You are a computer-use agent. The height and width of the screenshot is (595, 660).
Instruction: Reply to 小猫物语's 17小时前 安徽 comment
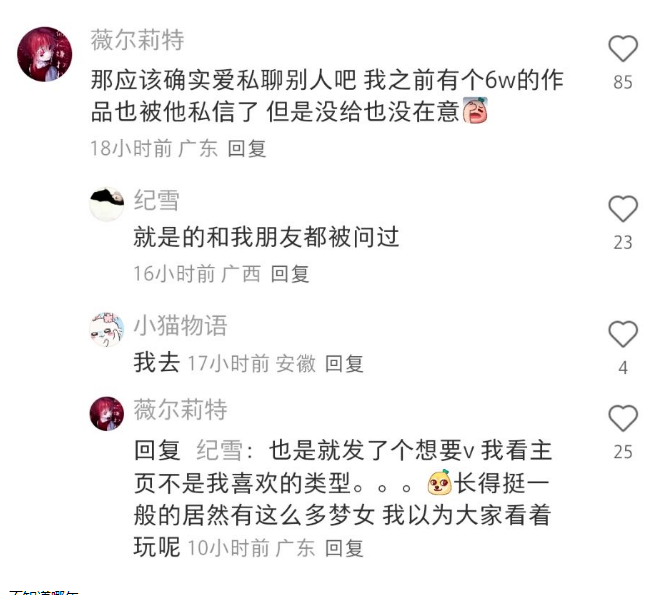pos(344,364)
